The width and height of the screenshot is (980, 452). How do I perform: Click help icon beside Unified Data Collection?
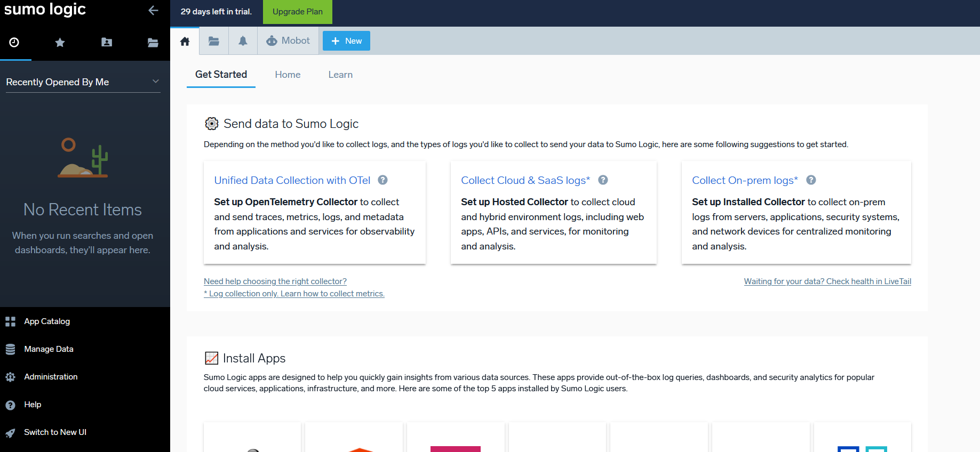[383, 180]
